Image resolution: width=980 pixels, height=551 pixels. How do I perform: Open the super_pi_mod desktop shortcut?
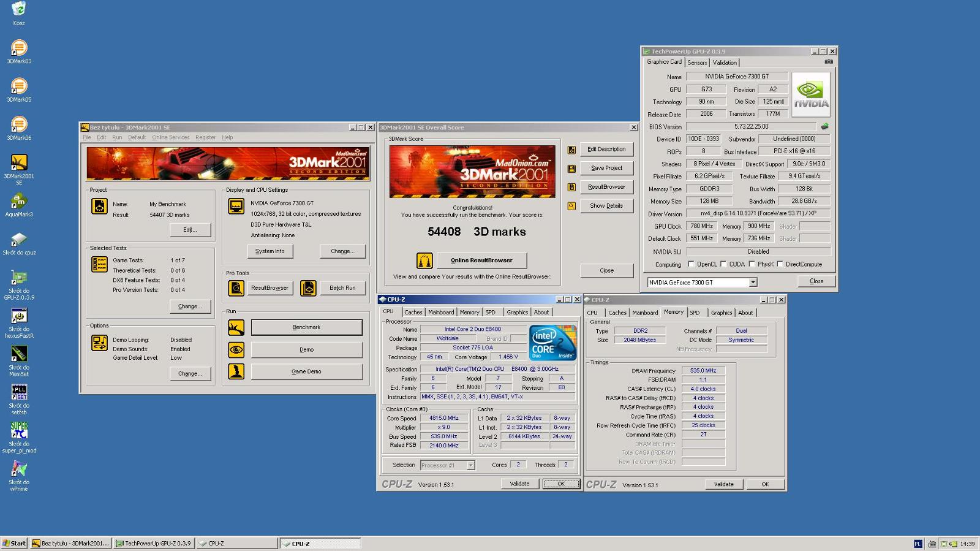(19, 430)
